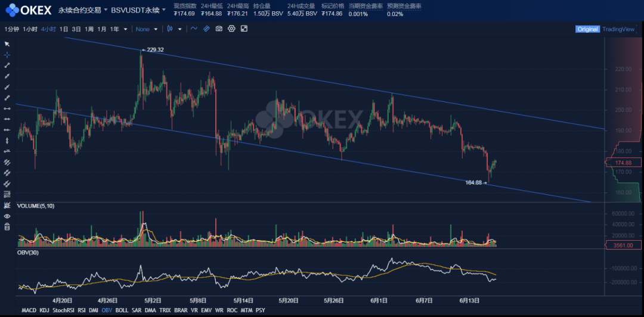Enable the PSY indicator
The width and height of the screenshot is (644, 317).
tap(261, 310)
